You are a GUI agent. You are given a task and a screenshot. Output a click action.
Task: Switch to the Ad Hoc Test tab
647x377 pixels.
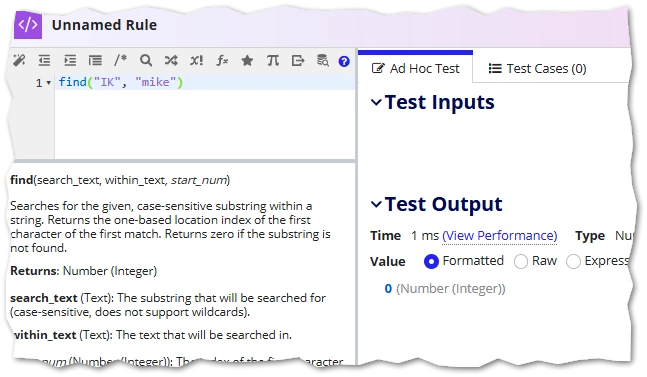416,68
